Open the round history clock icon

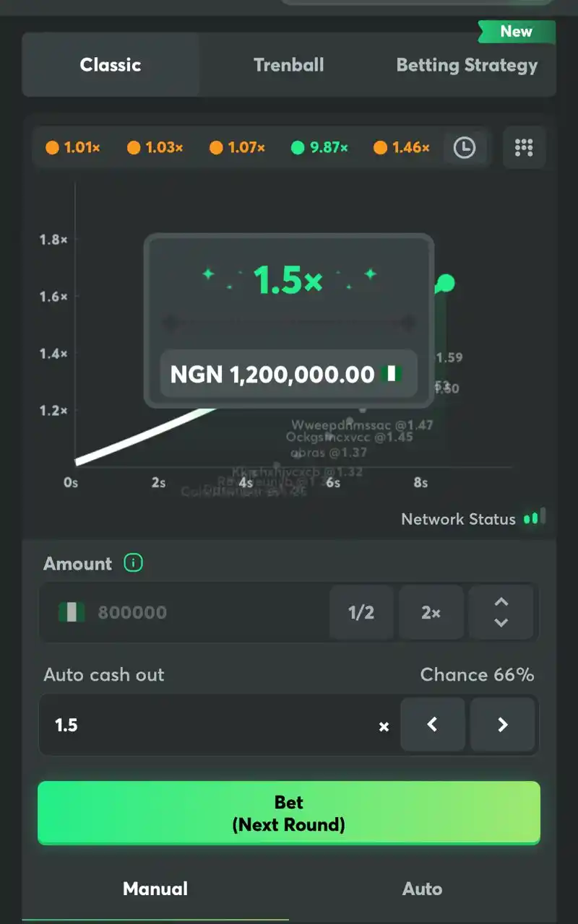pos(464,148)
